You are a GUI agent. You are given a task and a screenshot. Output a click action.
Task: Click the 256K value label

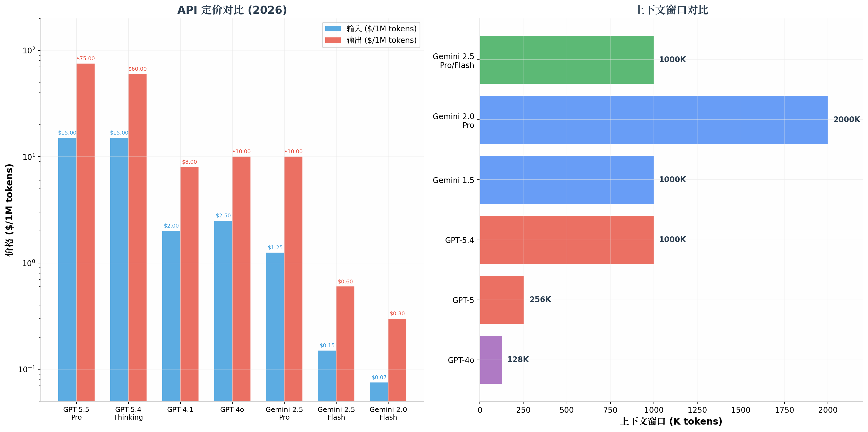540,299
